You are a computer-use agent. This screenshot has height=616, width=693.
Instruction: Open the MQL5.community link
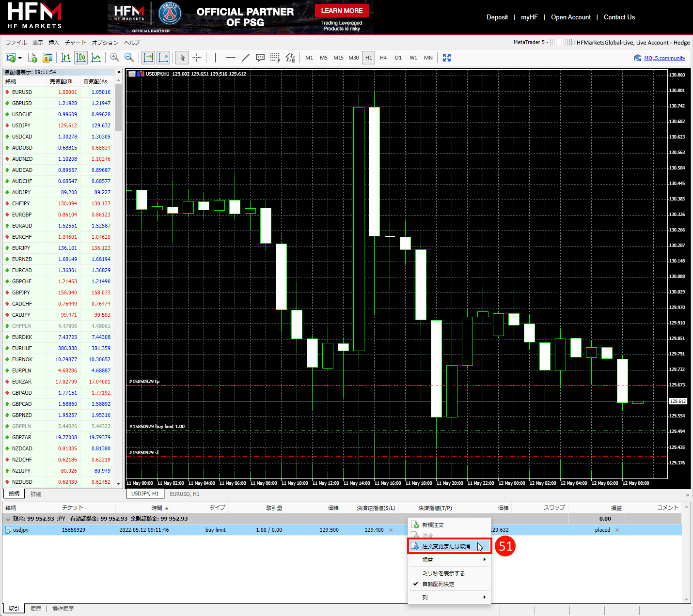point(664,58)
